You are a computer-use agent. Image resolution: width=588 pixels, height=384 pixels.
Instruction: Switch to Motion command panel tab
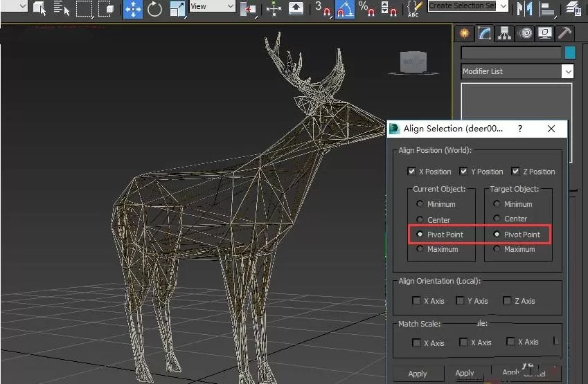[525, 33]
